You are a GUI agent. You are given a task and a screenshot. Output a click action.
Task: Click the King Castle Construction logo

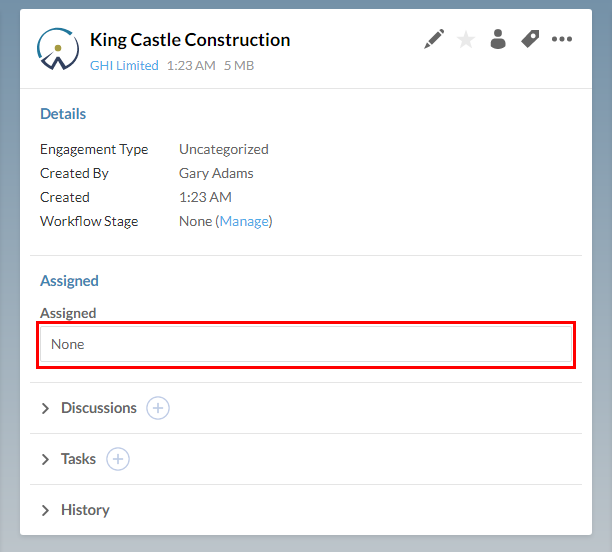pyautogui.click(x=58, y=48)
